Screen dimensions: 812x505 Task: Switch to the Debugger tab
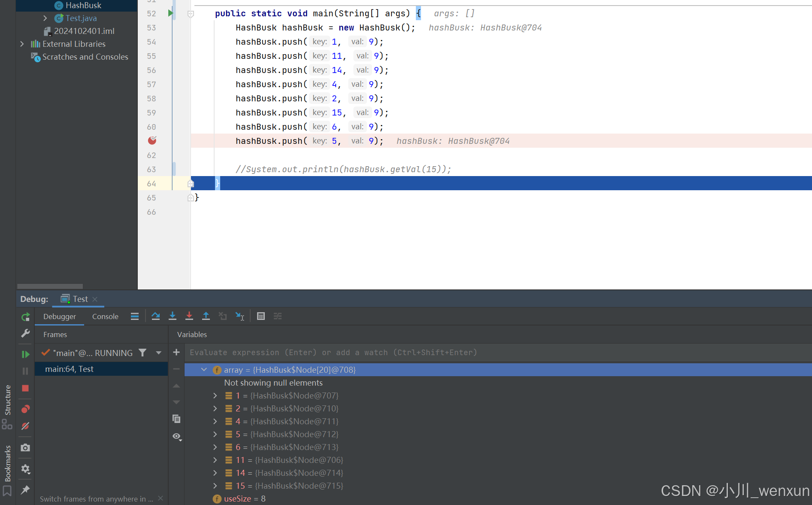(60, 316)
